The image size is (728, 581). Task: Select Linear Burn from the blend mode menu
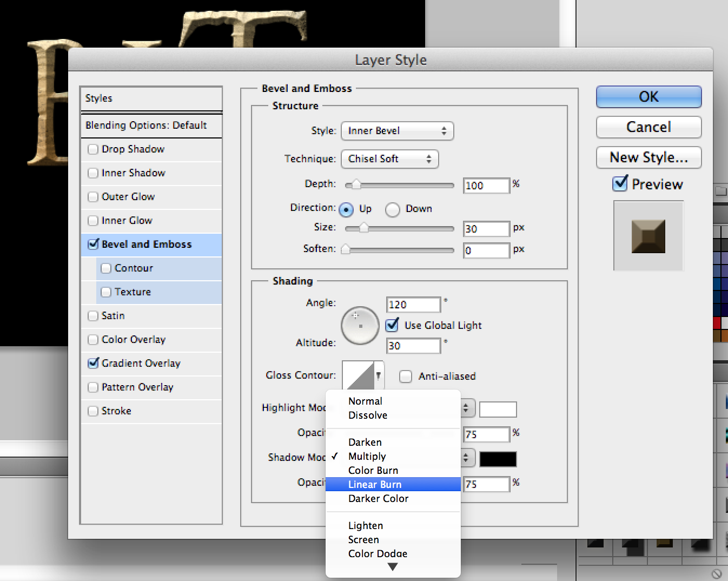coord(375,484)
